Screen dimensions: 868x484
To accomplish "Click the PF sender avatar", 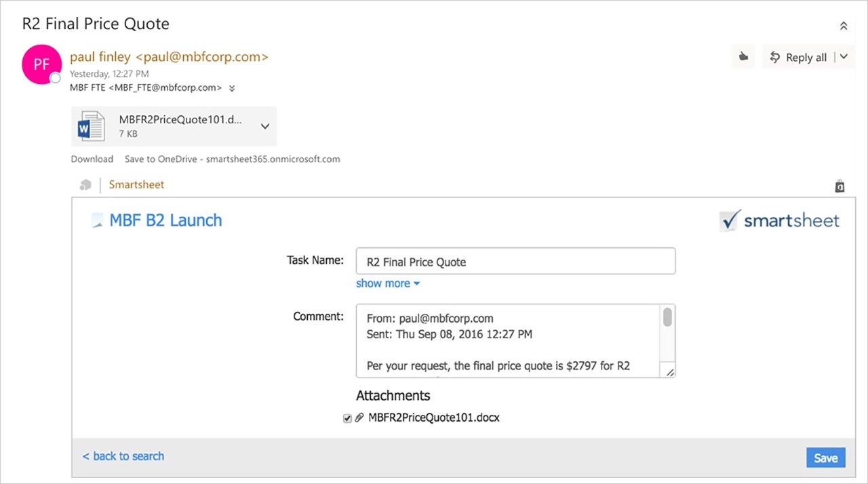I will [41, 64].
